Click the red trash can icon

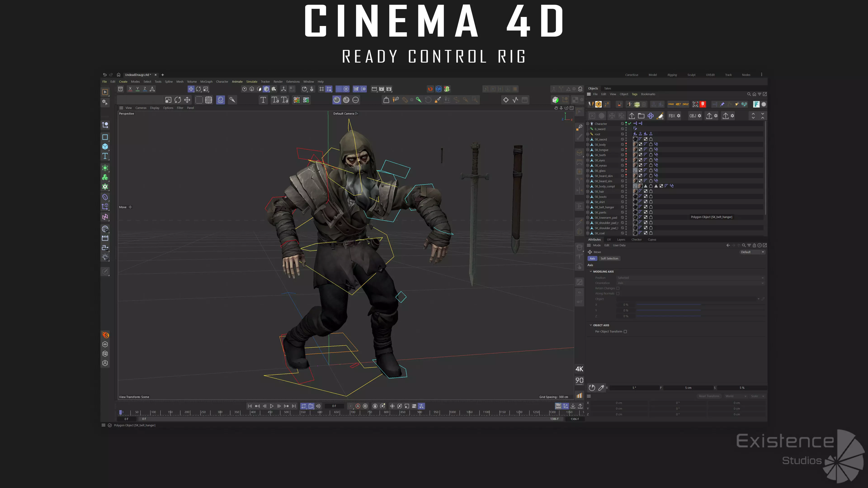coord(703,104)
